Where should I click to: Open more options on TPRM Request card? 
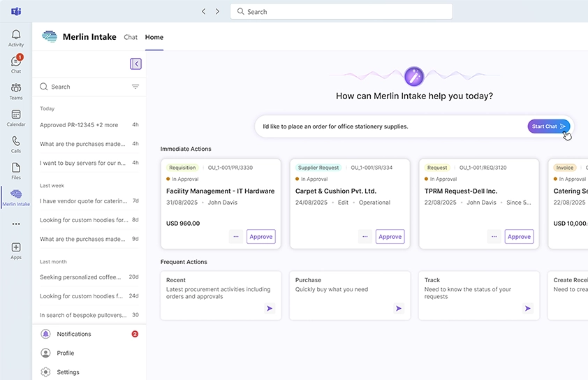click(x=494, y=237)
